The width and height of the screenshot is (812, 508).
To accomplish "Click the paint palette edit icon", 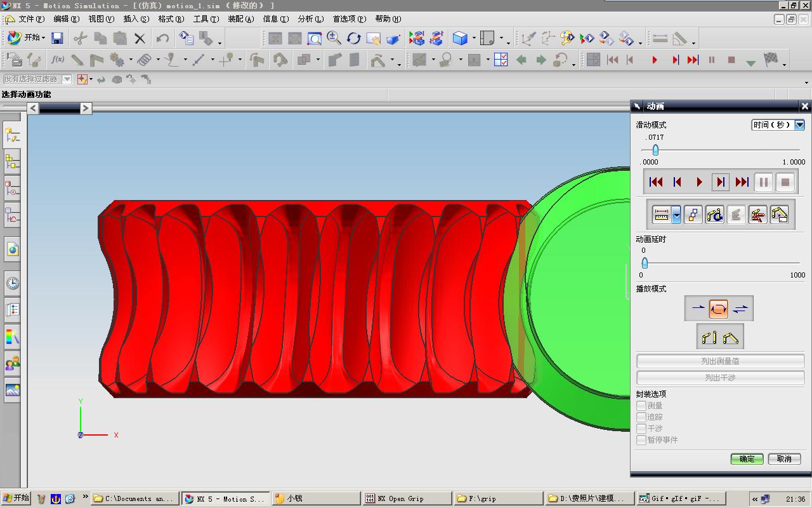I will (x=567, y=38).
